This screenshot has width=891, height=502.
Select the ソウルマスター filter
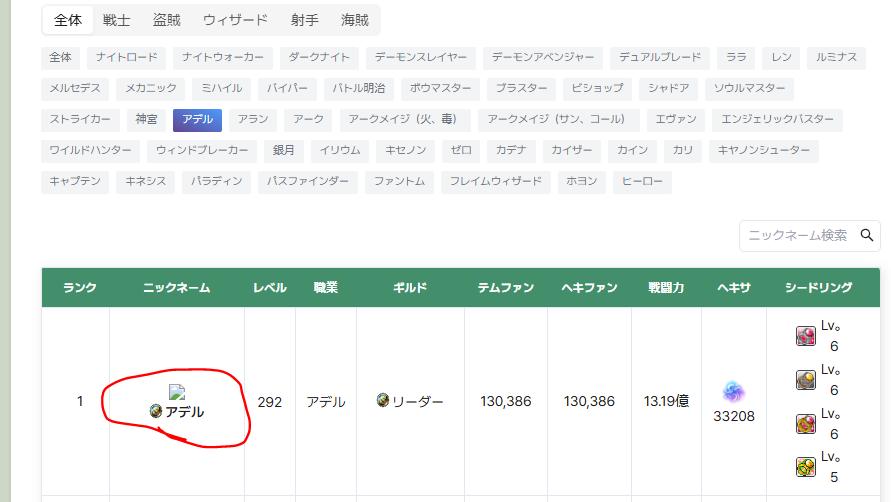749,89
